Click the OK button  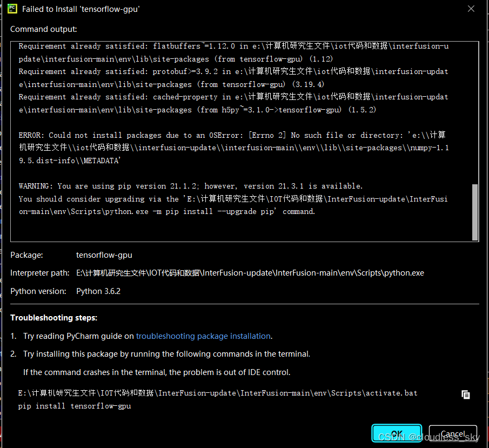coord(397,433)
